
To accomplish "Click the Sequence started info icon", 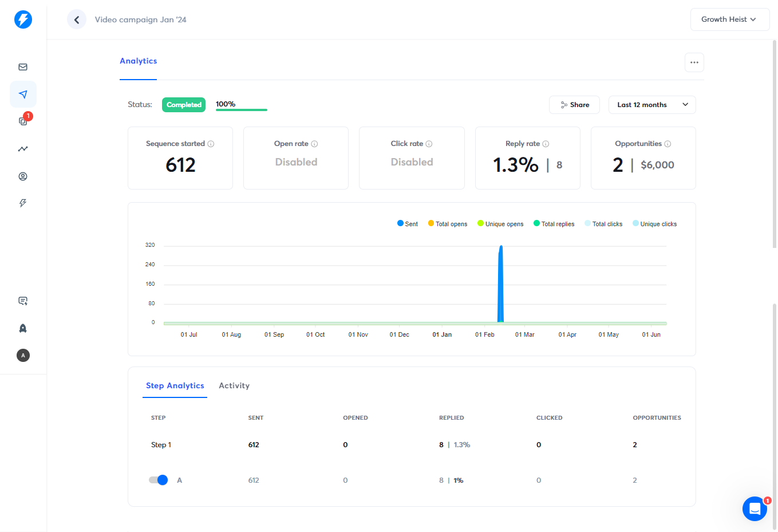I will point(211,144).
